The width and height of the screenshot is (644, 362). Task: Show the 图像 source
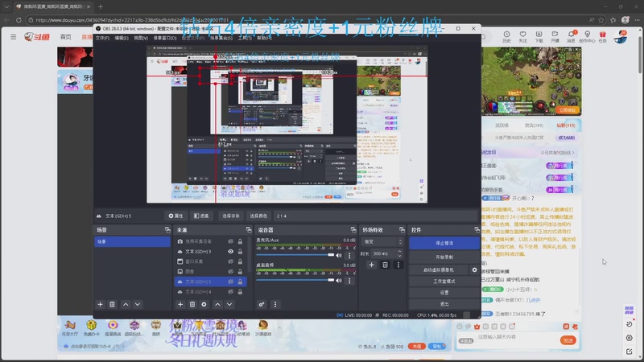coord(231,272)
